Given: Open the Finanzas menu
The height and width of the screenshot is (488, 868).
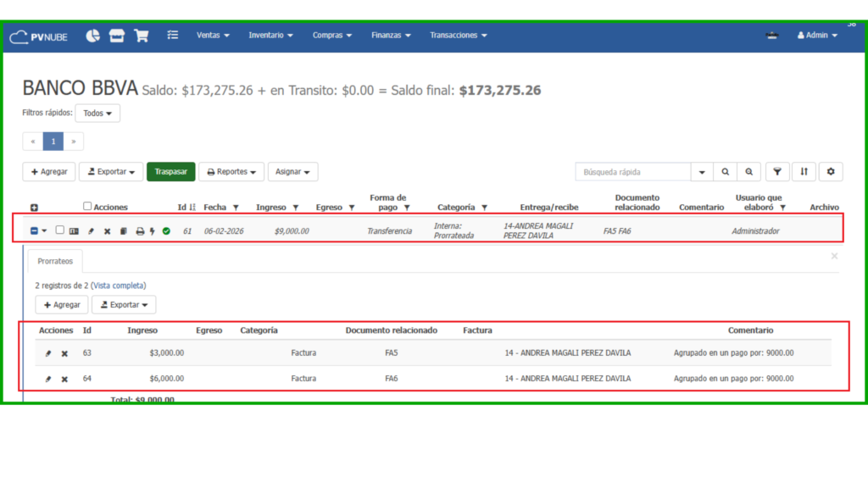Looking at the screenshot, I should (391, 36).
